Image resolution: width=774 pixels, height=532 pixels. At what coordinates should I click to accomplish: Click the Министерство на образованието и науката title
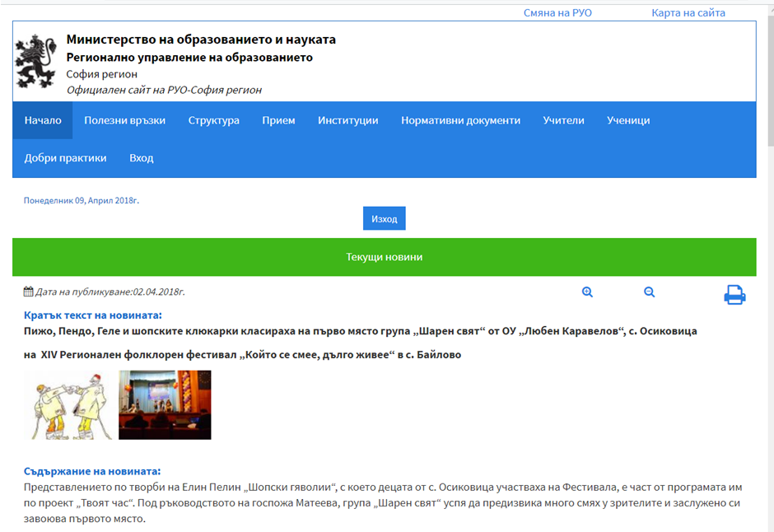[x=201, y=40]
